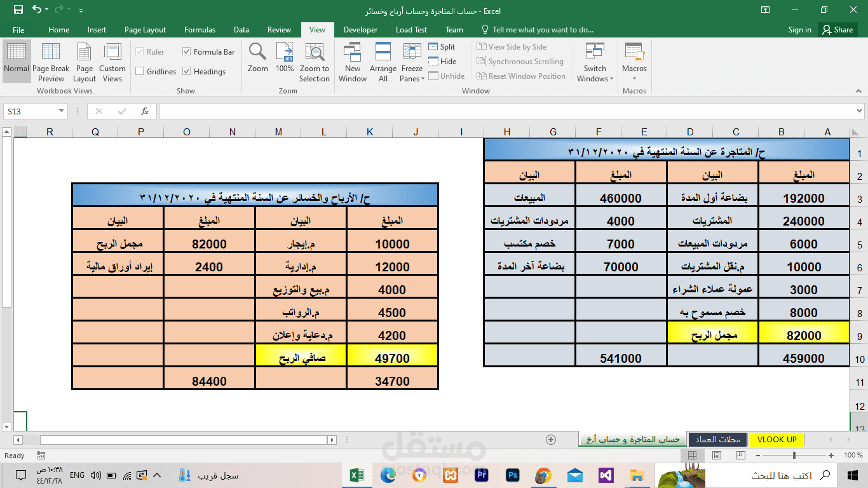Hide the current workbook window
868x488 pixels.
point(442,61)
